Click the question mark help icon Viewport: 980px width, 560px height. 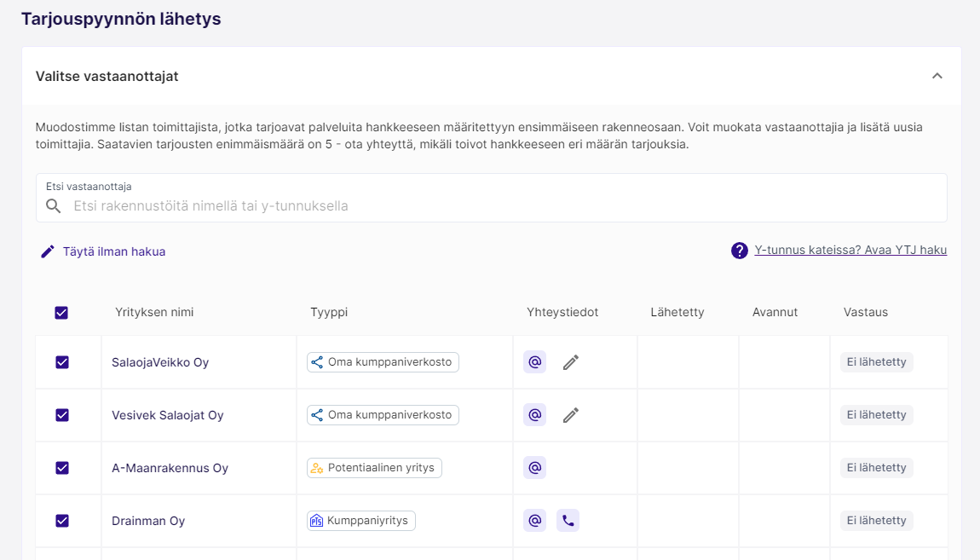tap(740, 251)
